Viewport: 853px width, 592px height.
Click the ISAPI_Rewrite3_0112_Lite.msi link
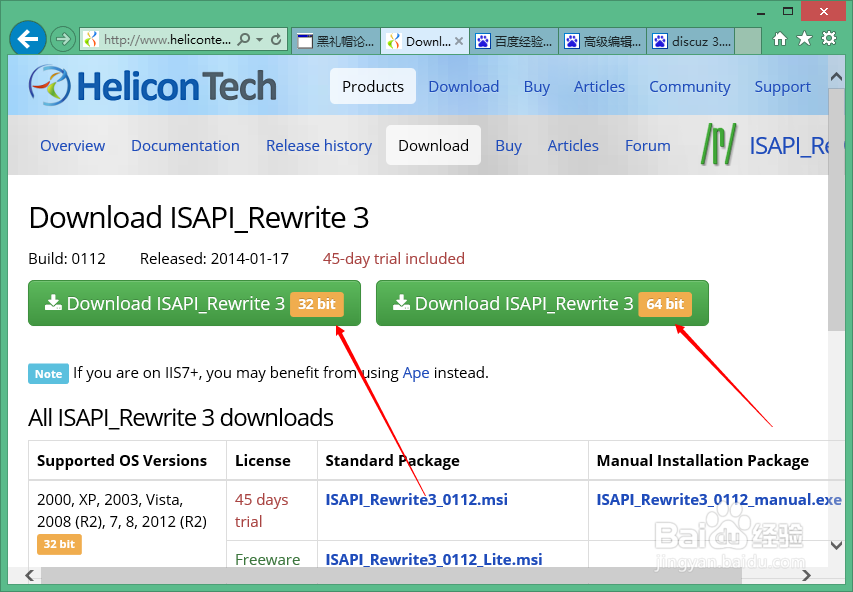tap(434, 559)
